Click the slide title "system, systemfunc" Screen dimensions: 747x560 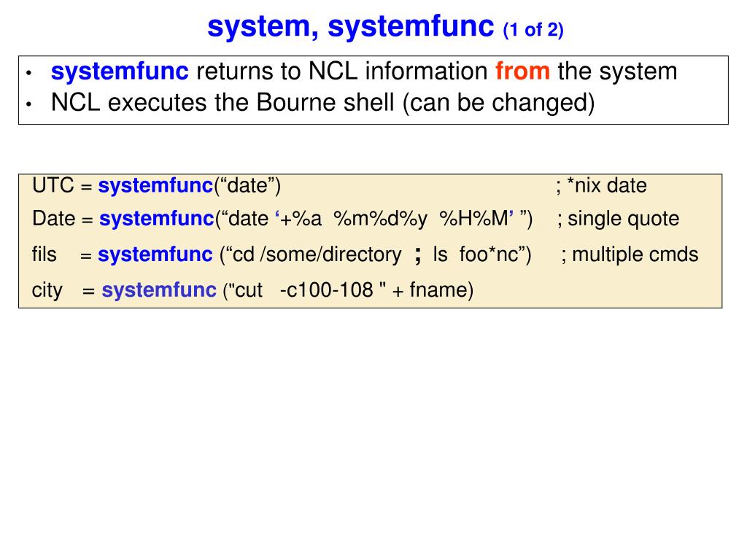[351, 26]
